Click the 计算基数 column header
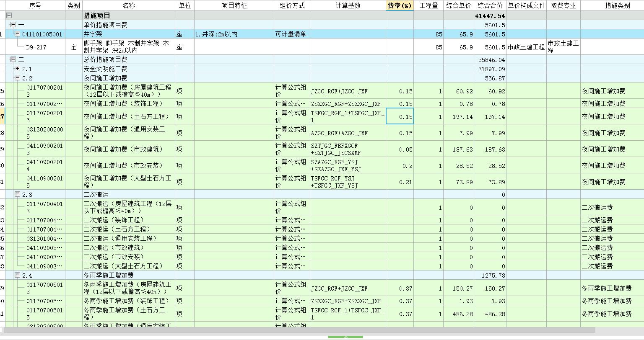This screenshot has height=340, width=644. coord(348,5)
